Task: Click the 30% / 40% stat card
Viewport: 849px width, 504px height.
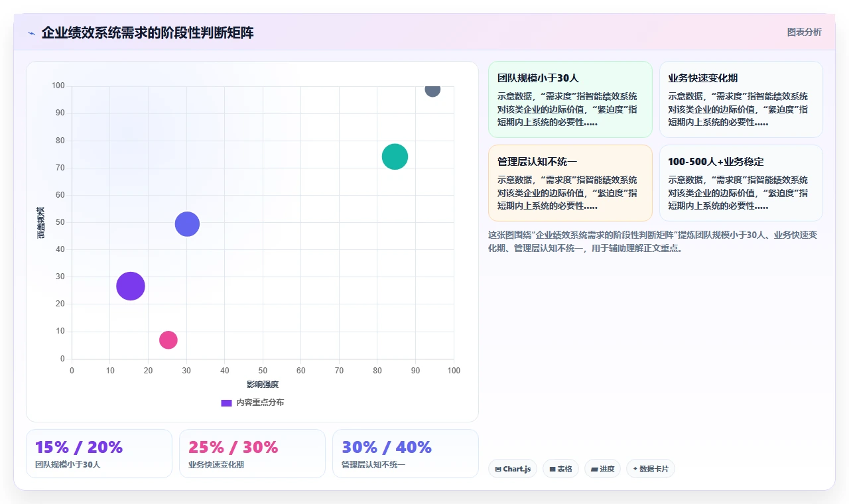Action: [x=405, y=454]
